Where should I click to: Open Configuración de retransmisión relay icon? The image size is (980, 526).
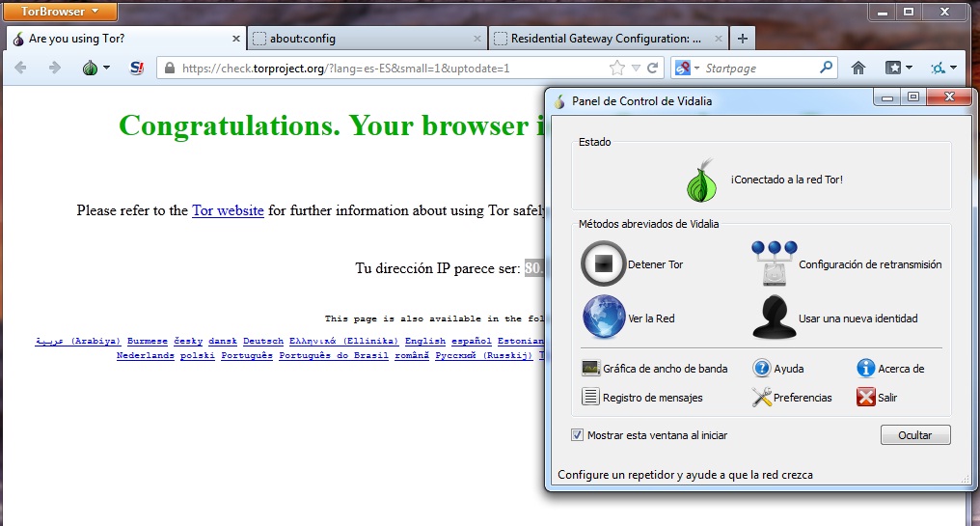775,263
